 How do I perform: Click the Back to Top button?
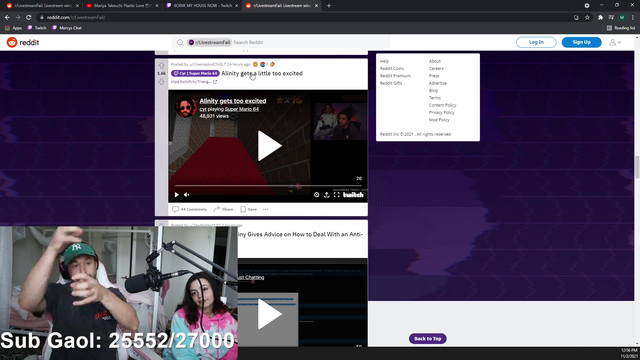coord(428,339)
